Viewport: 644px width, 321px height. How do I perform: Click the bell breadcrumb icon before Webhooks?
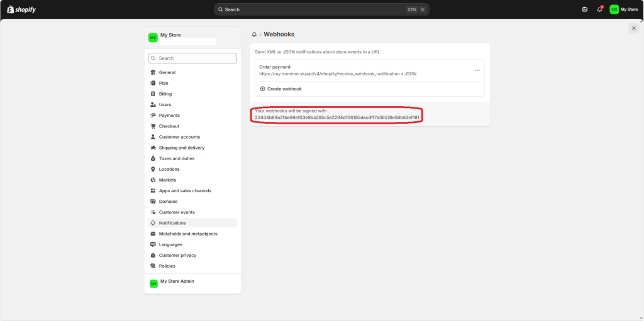click(254, 35)
